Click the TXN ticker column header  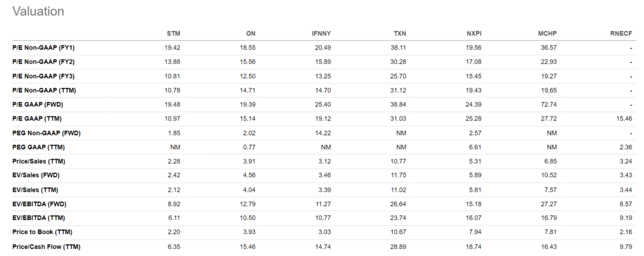[399, 33]
